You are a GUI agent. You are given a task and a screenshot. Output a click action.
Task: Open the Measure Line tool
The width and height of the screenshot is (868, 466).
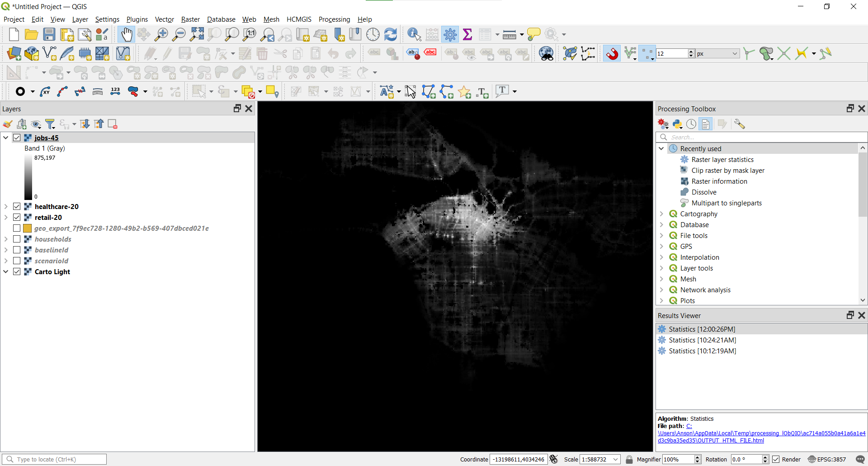510,34
